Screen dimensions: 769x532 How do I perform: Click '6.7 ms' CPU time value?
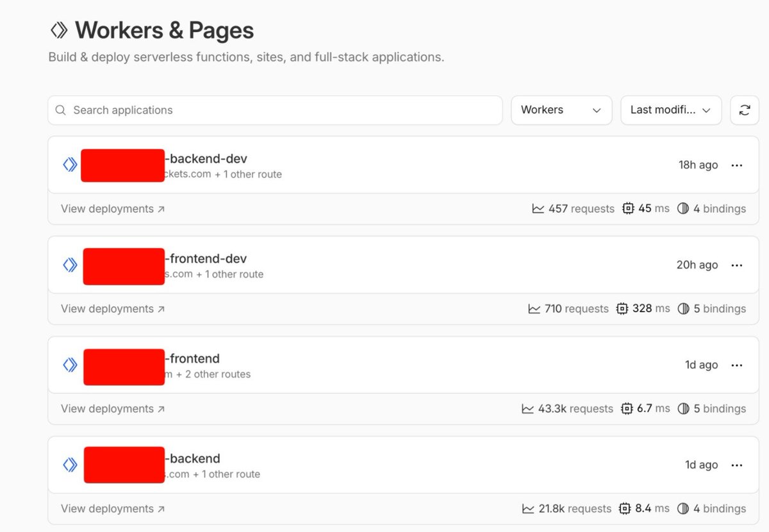(654, 408)
